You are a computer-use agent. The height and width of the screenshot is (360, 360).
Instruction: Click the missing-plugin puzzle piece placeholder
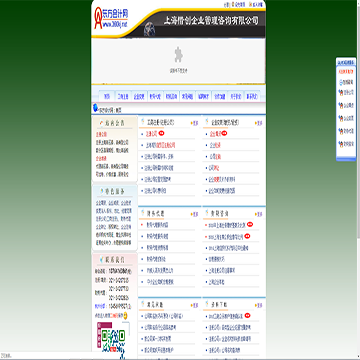(x=179, y=55)
